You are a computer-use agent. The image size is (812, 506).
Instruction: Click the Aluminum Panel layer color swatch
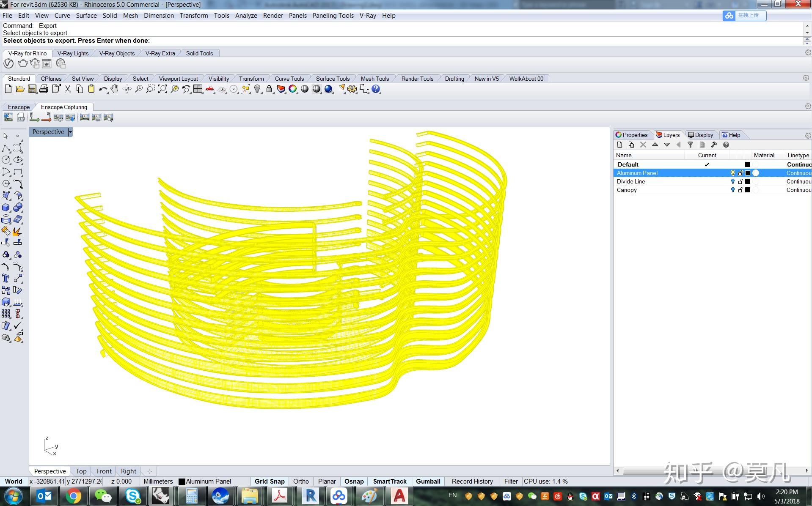point(748,173)
